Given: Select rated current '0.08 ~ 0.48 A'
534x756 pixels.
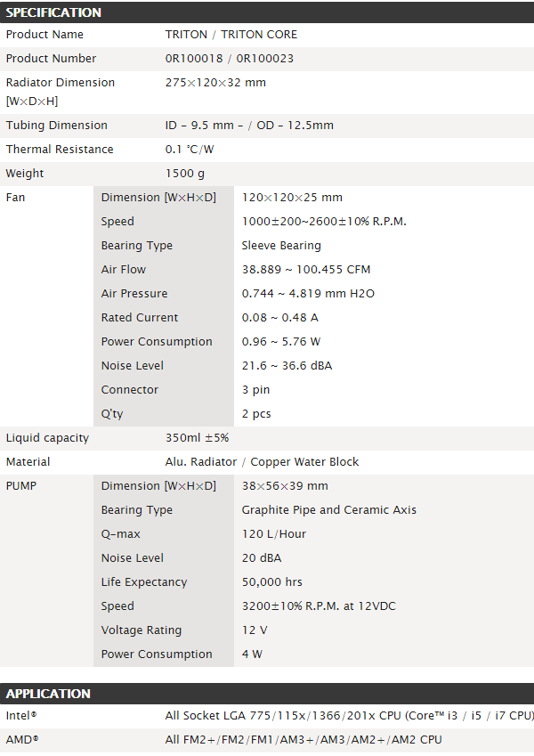Looking at the screenshot, I should coord(280,318).
